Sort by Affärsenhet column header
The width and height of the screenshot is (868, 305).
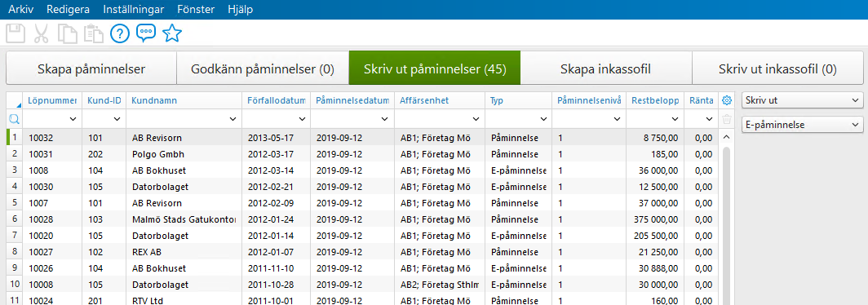point(440,101)
